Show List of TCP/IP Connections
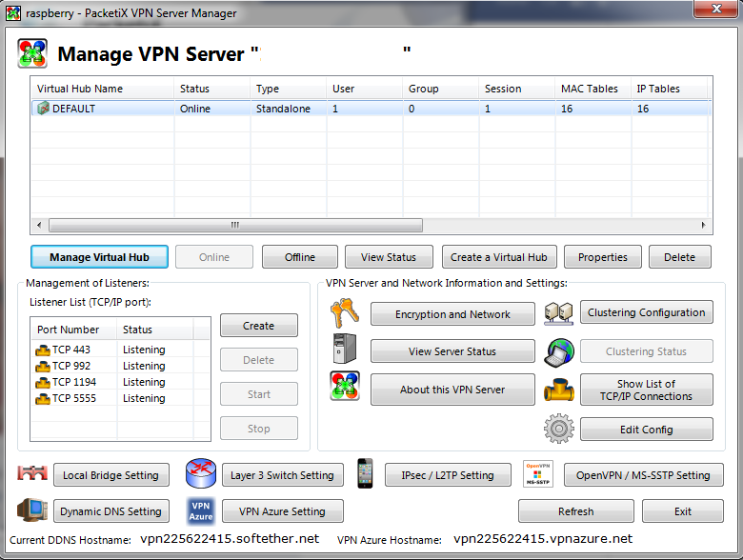The height and width of the screenshot is (560, 743). click(647, 390)
